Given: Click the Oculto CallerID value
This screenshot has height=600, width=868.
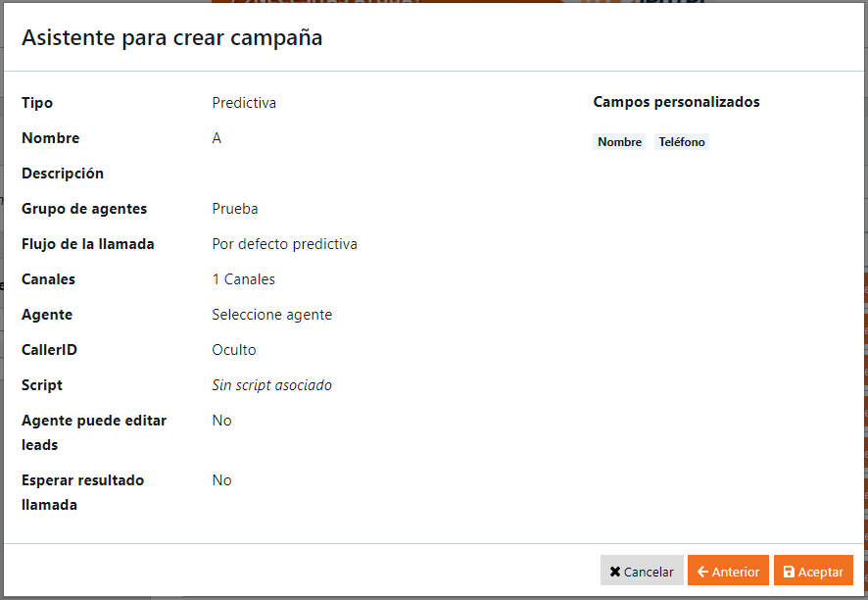Looking at the screenshot, I should pos(234,349).
